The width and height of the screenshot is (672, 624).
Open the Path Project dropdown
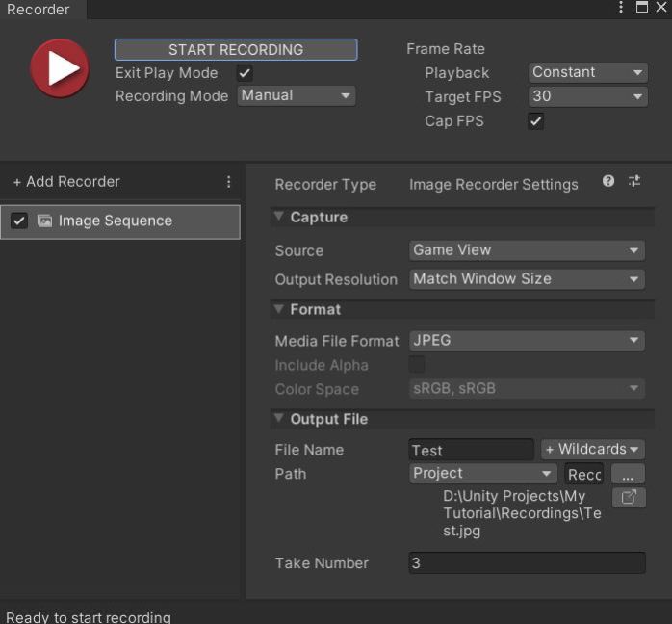[482, 473]
